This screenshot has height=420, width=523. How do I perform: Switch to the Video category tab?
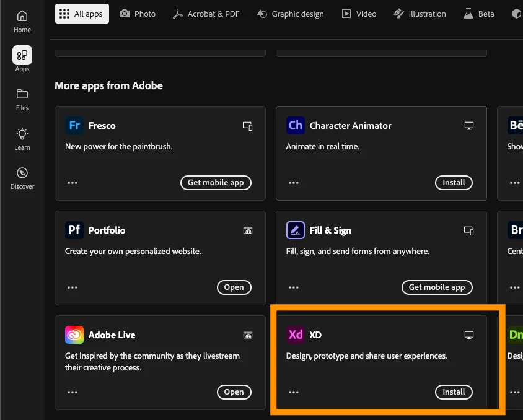coord(359,14)
